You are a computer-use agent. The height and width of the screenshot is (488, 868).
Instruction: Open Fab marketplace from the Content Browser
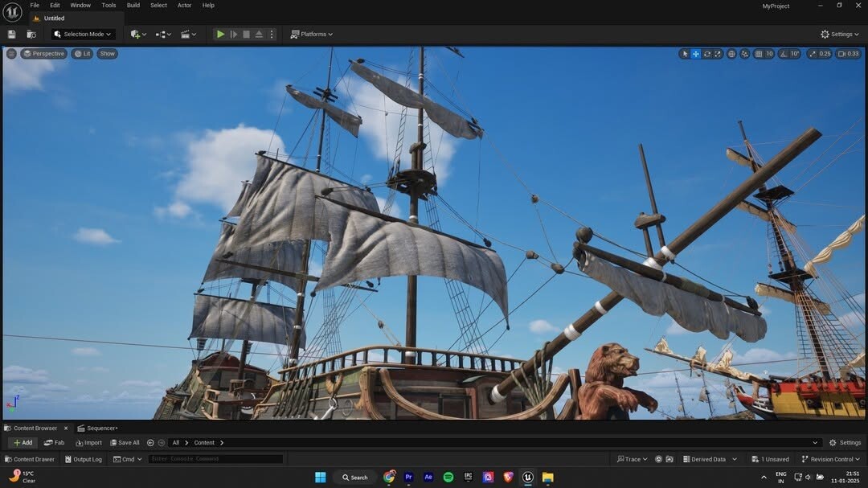[55, 442]
